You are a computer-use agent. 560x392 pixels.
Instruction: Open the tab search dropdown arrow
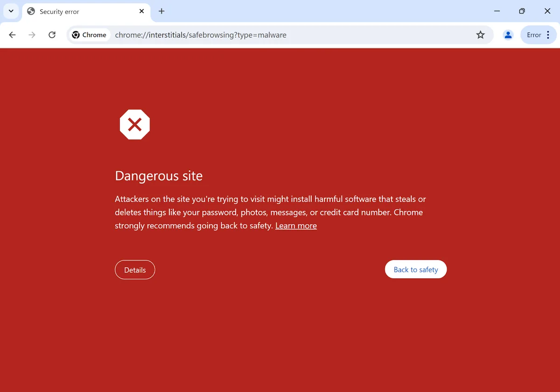pos(11,11)
